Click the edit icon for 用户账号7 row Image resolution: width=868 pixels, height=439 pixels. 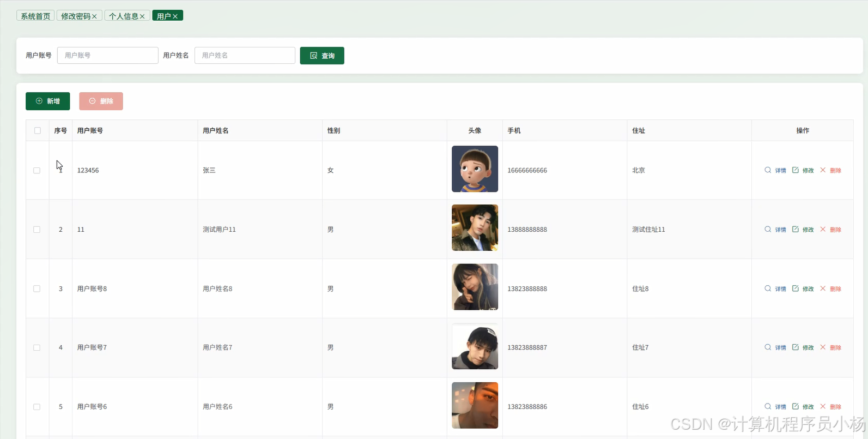point(796,347)
